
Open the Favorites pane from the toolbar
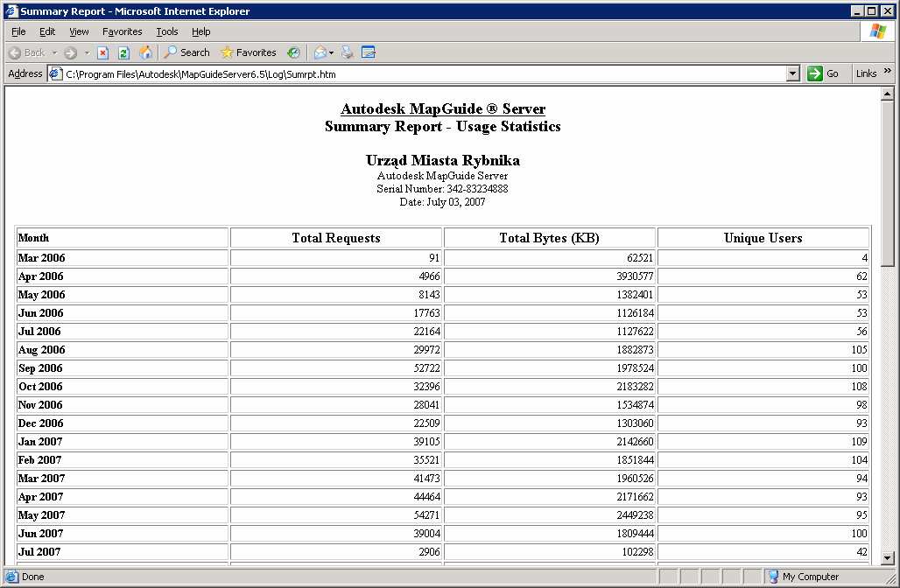(x=248, y=52)
